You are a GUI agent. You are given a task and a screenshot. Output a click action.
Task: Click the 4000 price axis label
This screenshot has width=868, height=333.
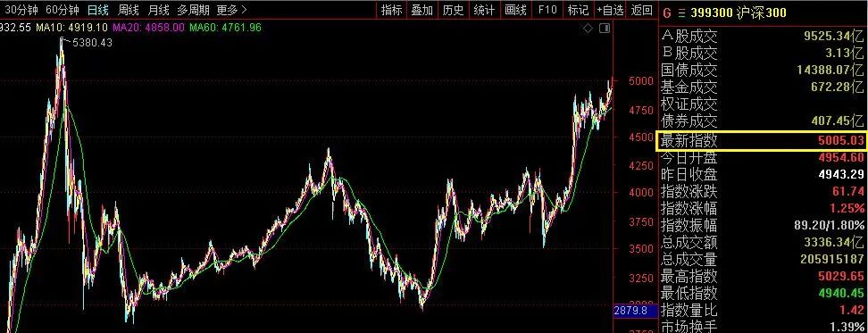pos(640,193)
